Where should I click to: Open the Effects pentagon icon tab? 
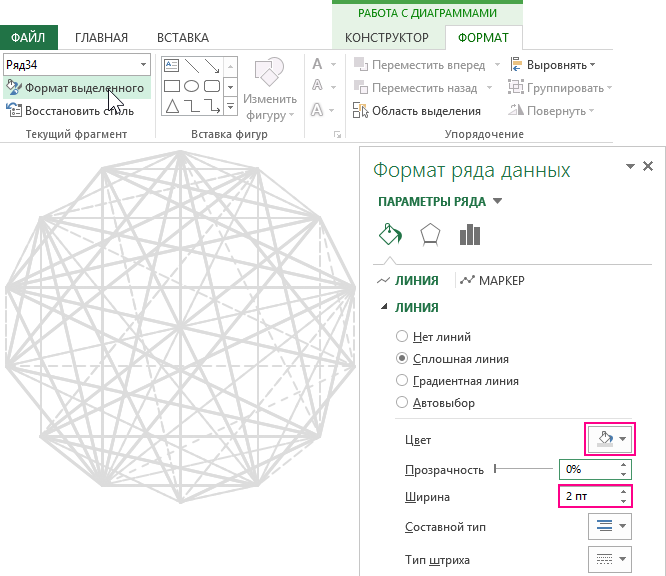tap(429, 234)
